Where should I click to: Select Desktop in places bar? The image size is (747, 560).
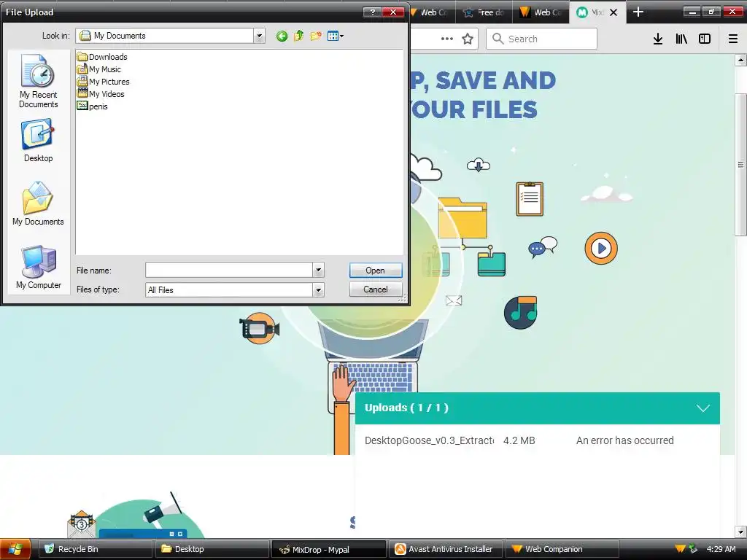pyautogui.click(x=38, y=141)
